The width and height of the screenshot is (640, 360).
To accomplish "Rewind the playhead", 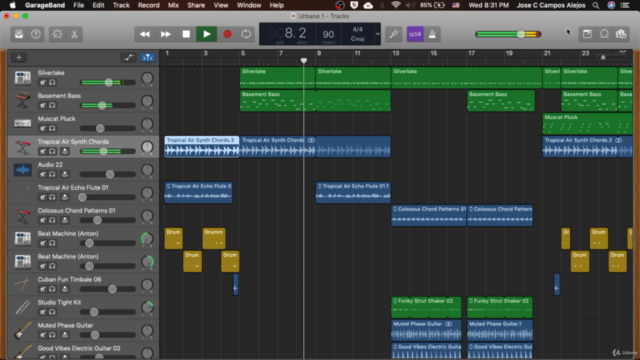I will click(x=144, y=34).
